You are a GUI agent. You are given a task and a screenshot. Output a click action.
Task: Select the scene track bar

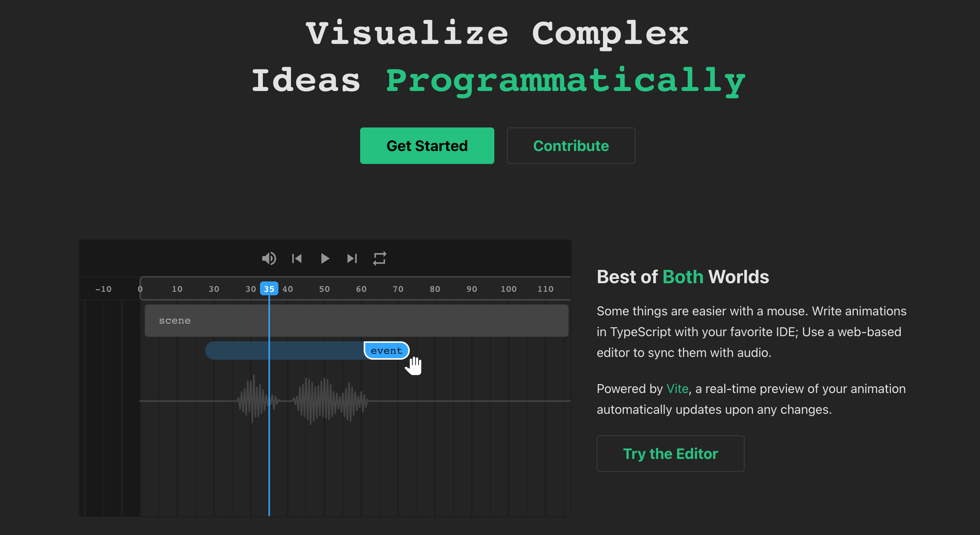(356, 320)
